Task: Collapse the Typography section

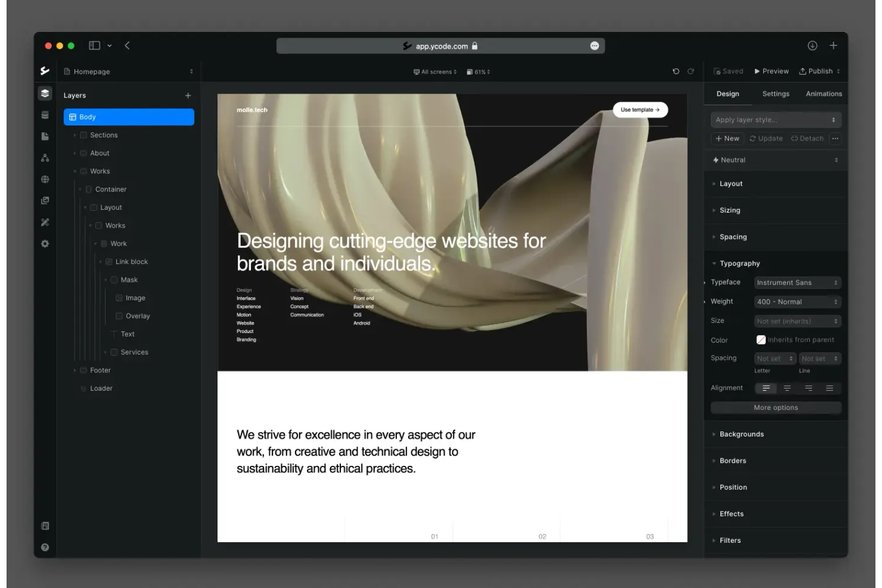Action: pos(739,263)
